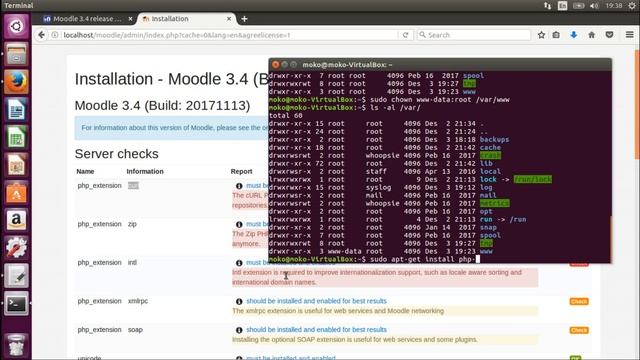The image size is (640, 360).
Task: Click info icon in soap row
Action: click(239, 330)
